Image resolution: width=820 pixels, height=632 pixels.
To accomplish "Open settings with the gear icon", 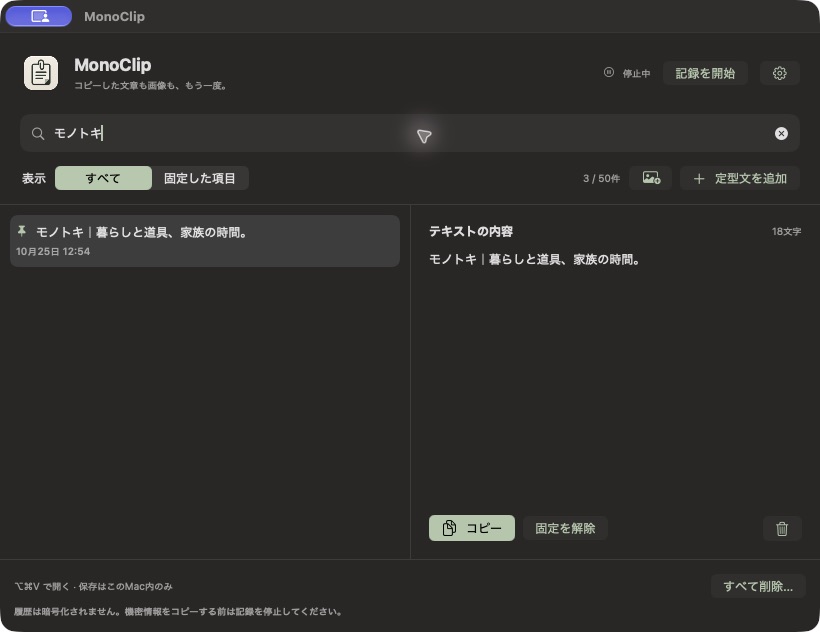I will [779, 73].
